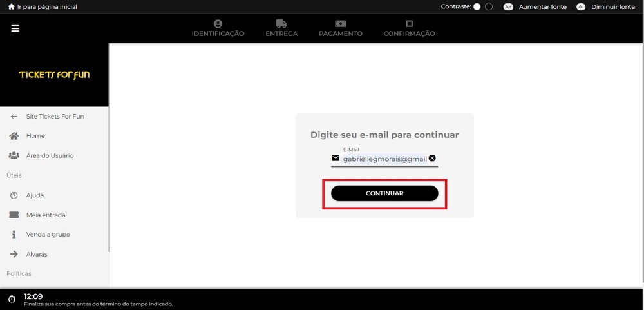The image size is (644, 310).
Task: Click the CONTINUAR button
Action: tap(384, 193)
